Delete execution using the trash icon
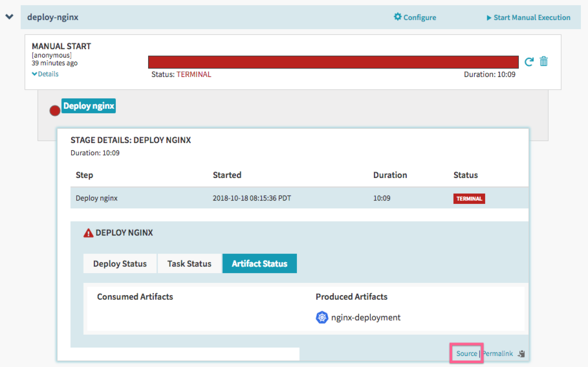This screenshot has height=367, width=588. [544, 61]
